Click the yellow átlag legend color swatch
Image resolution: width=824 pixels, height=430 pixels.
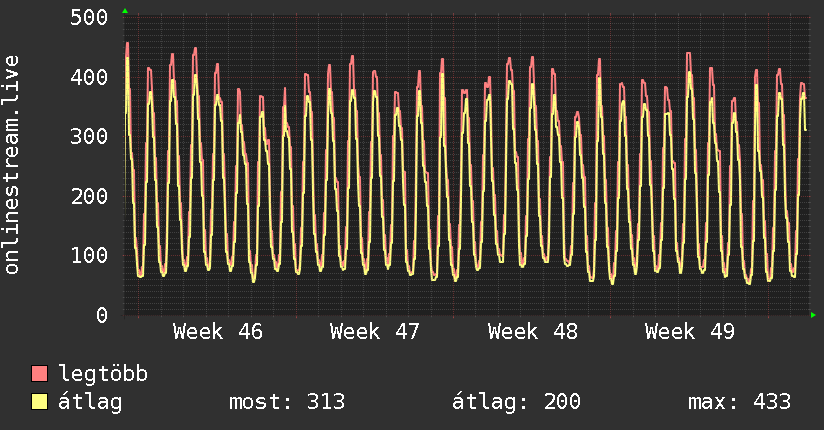pos(40,402)
